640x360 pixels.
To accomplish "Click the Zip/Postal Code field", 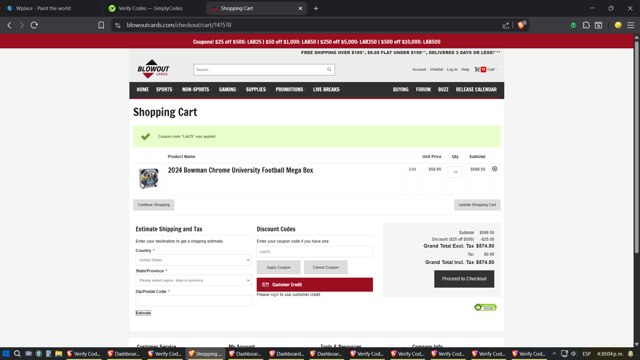I will coord(193,301).
